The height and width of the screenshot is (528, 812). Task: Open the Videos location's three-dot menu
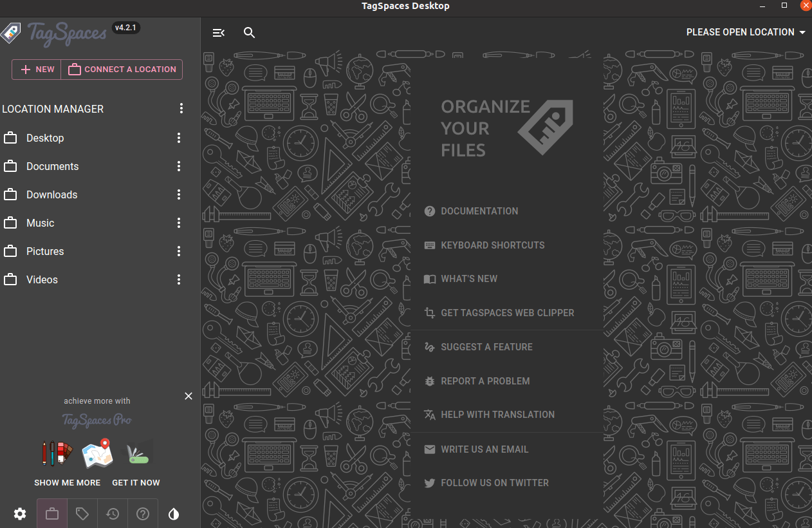pyautogui.click(x=179, y=279)
